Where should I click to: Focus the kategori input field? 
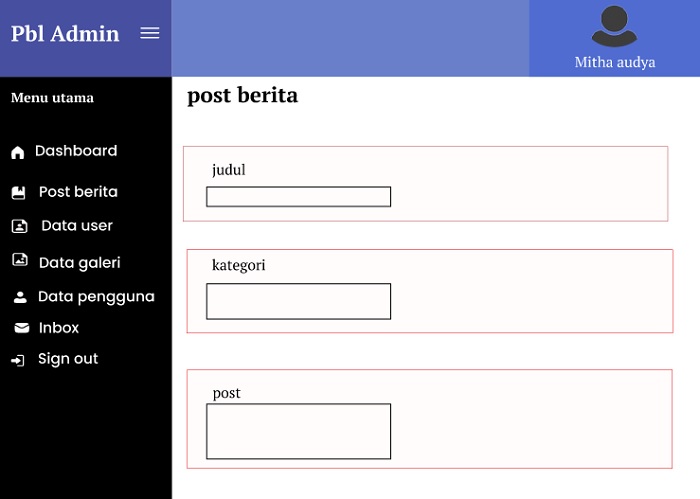[298, 301]
